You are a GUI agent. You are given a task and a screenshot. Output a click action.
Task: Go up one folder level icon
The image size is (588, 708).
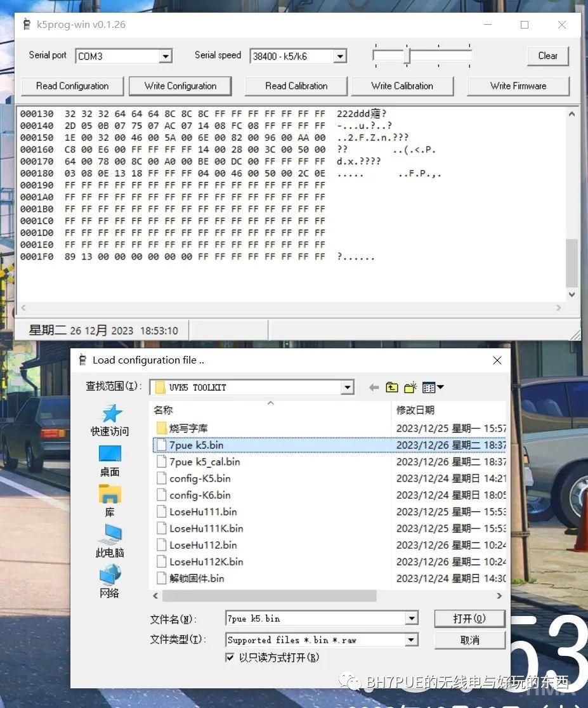click(x=392, y=387)
